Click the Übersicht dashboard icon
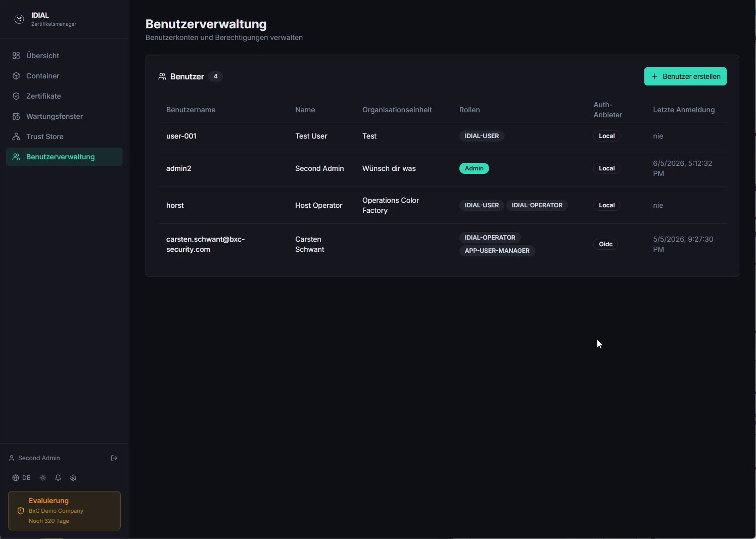This screenshot has height=539, width=756. click(x=16, y=56)
